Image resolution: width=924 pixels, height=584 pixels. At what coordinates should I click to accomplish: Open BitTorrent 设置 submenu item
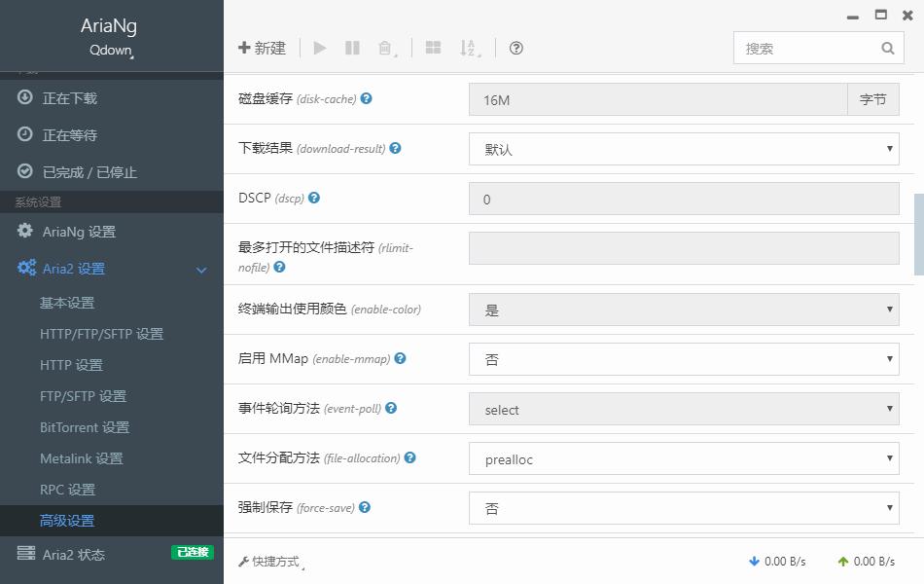pos(85,427)
